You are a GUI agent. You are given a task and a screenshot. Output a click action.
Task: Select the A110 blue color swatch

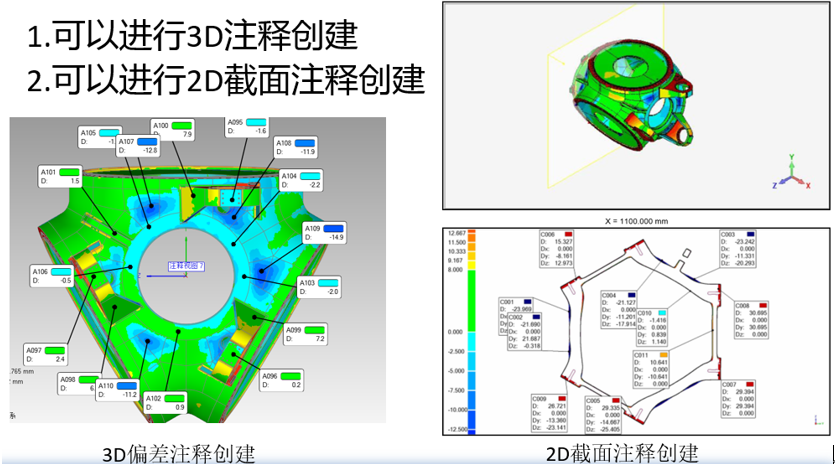pos(129,385)
